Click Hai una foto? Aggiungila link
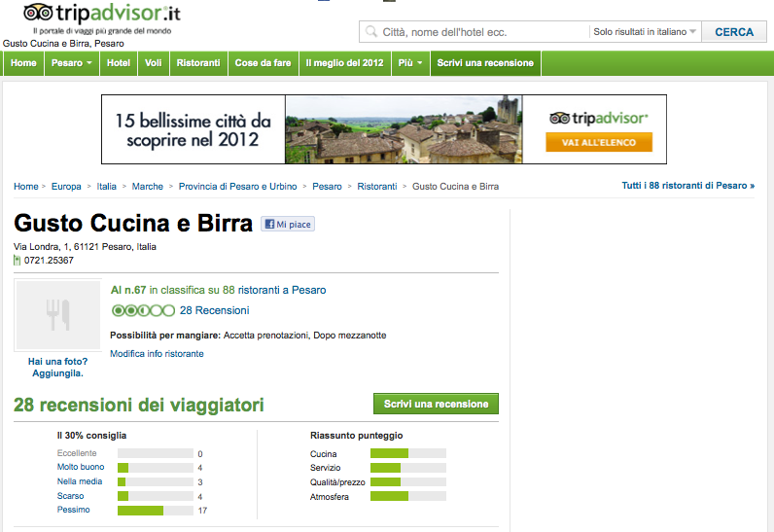This screenshot has height=532, width=774. (57, 368)
